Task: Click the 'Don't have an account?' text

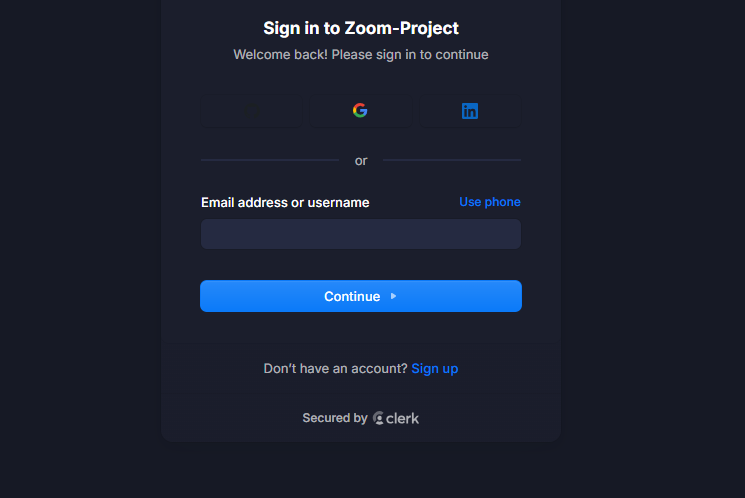Action: click(335, 368)
